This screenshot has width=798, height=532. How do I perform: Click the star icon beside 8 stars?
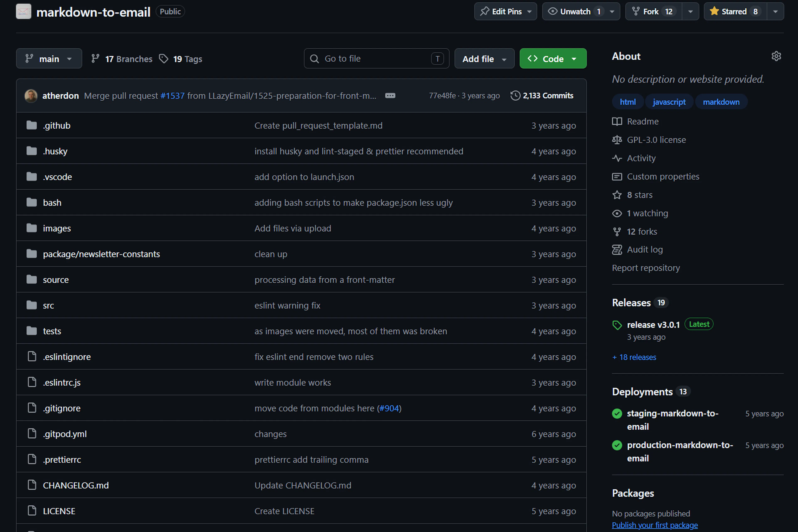617,195
